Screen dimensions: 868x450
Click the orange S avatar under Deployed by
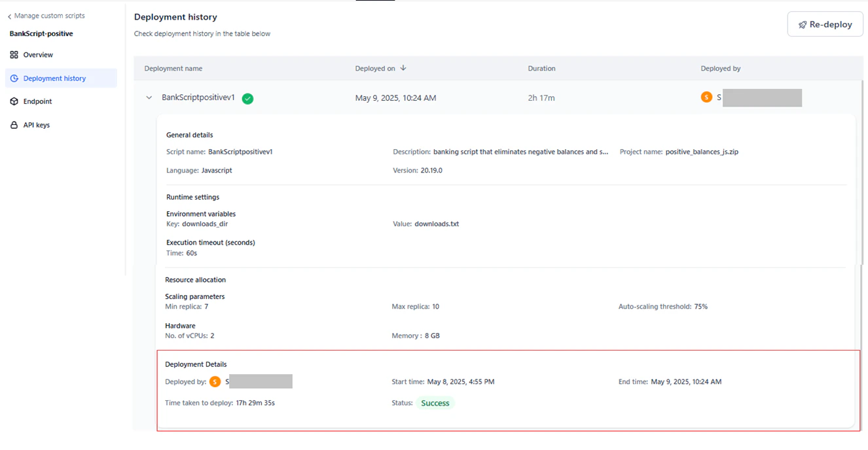pos(706,96)
